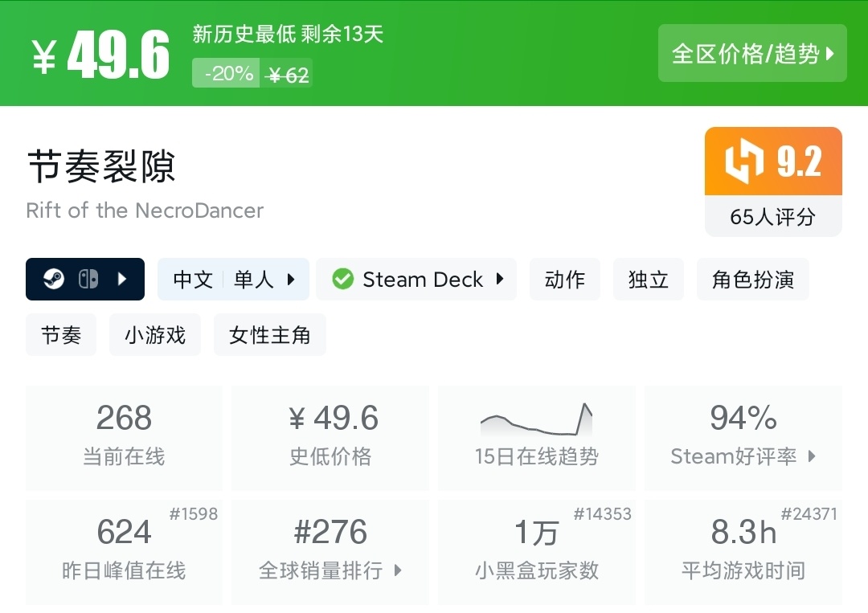The width and height of the screenshot is (868, 613).
Task: Open 全球销量排行 sales ranking
Action: pos(330,552)
